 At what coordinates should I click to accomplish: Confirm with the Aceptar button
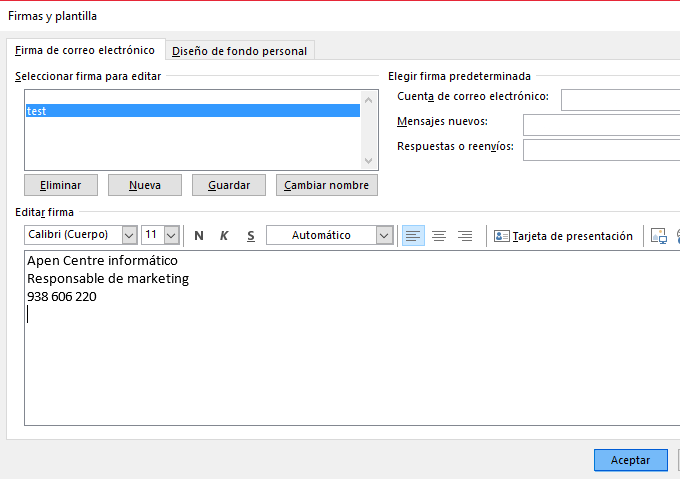point(630,460)
